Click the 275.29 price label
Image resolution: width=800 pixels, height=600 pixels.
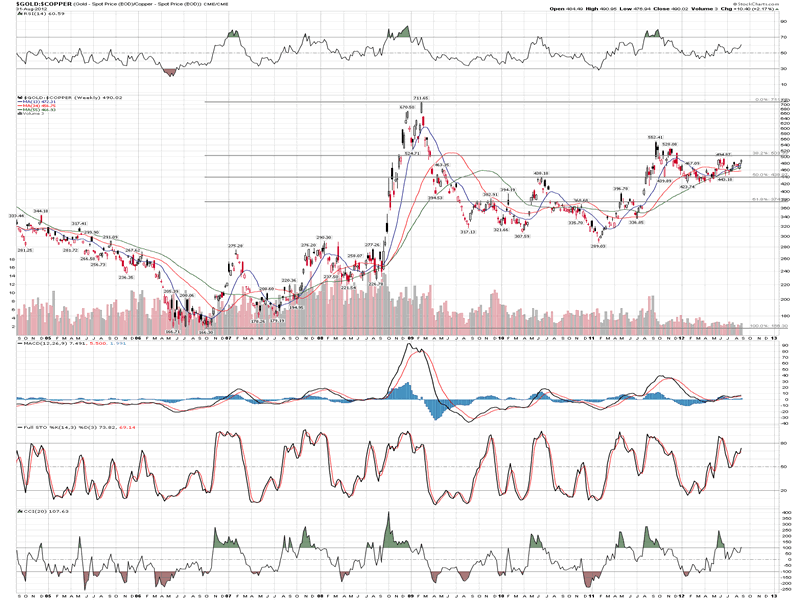[235, 246]
